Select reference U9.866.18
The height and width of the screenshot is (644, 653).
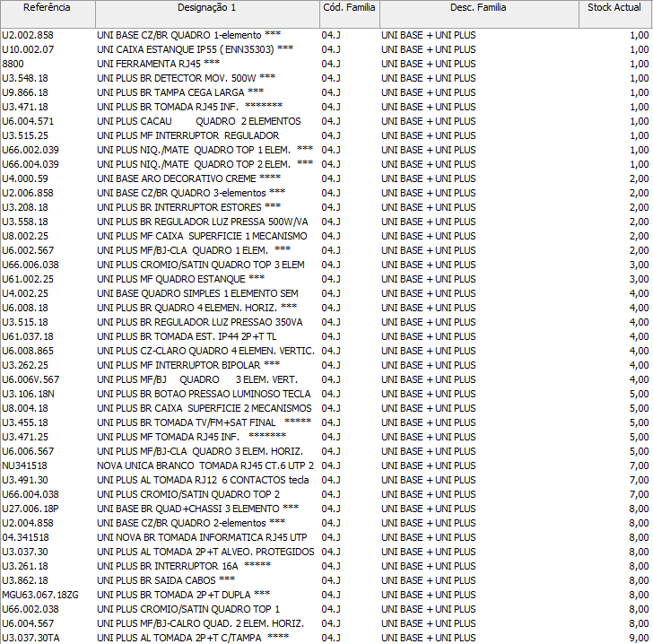click(25, 93)
